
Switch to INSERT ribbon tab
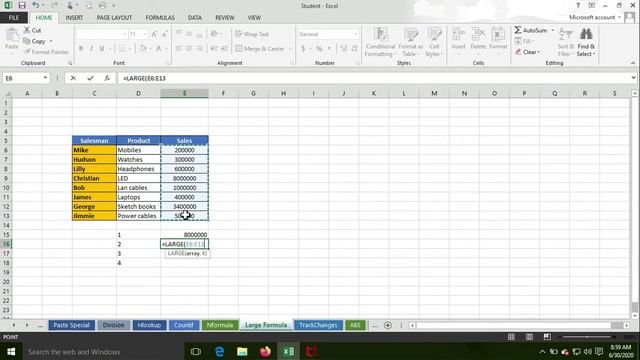(74, 18)
